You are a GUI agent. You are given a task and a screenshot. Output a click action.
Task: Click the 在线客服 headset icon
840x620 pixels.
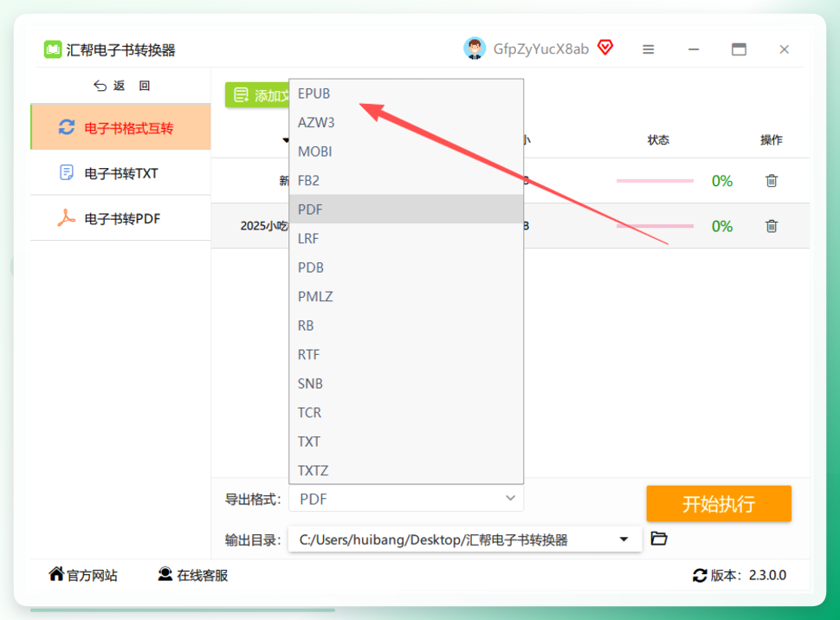(x=165, y=574)
